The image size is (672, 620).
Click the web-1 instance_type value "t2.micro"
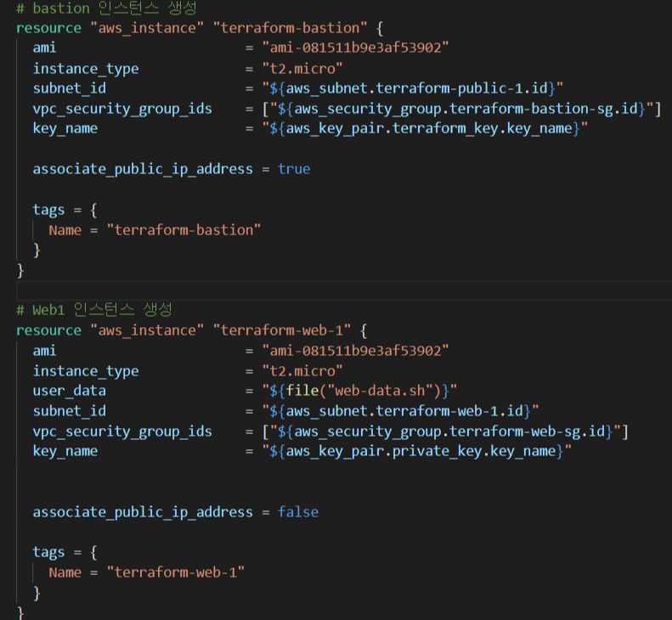[x=302, y=370]
